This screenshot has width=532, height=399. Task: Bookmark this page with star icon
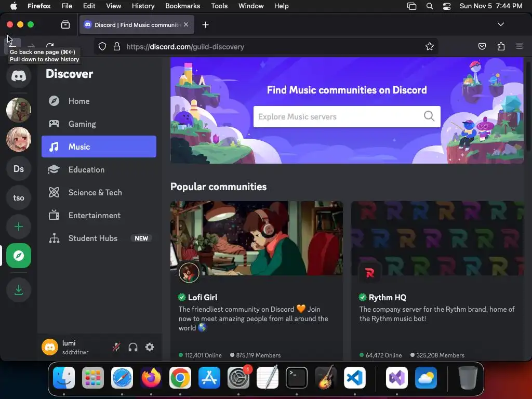430,46
